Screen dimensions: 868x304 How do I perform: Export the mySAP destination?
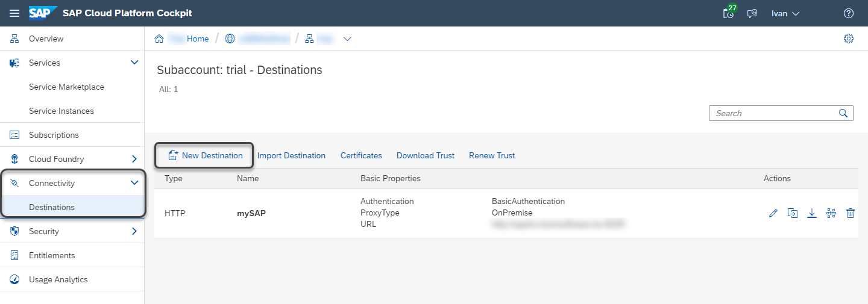(x=812, y=213)
